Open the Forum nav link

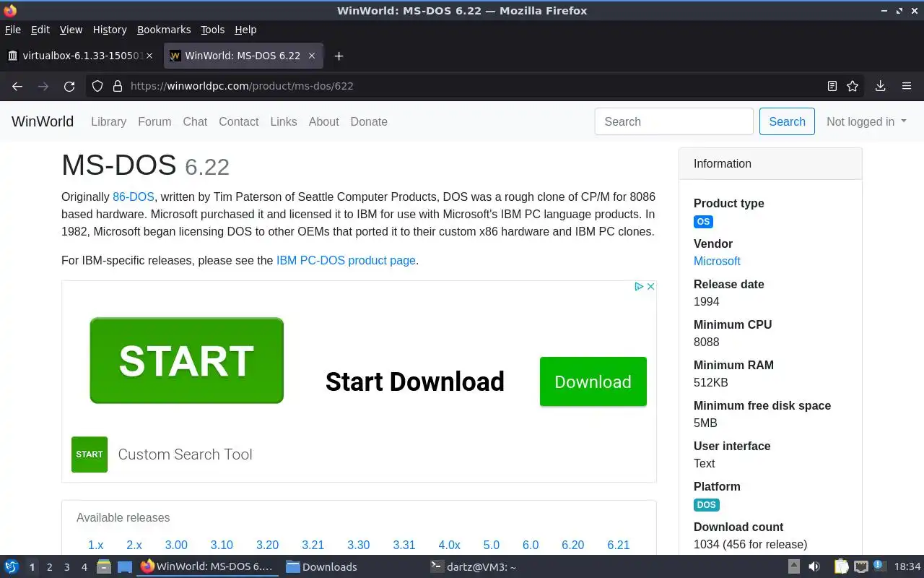154,121
